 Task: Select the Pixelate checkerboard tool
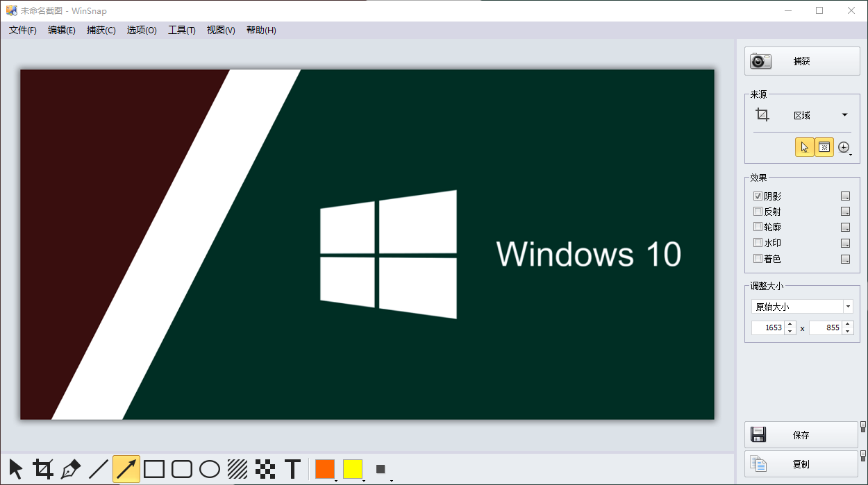coord(265,469)
